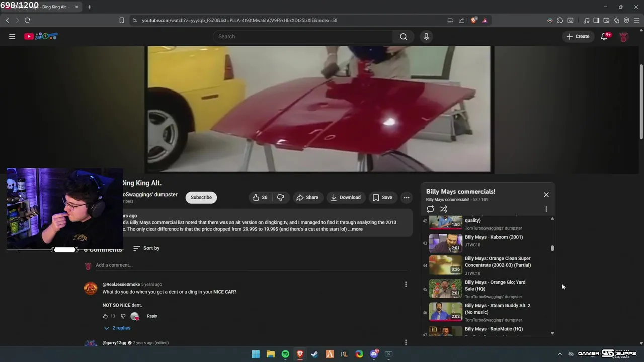Open @garry12gg channel link

(x=114, y=343)
